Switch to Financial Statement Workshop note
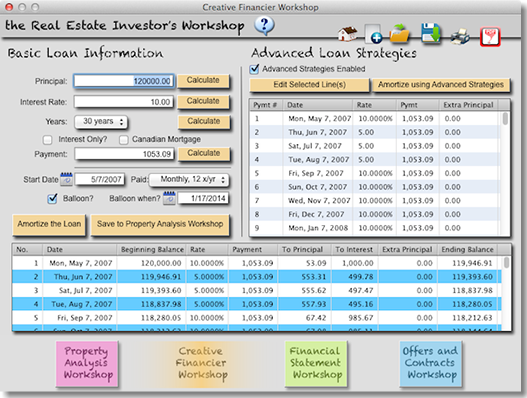 pos(316,364)
